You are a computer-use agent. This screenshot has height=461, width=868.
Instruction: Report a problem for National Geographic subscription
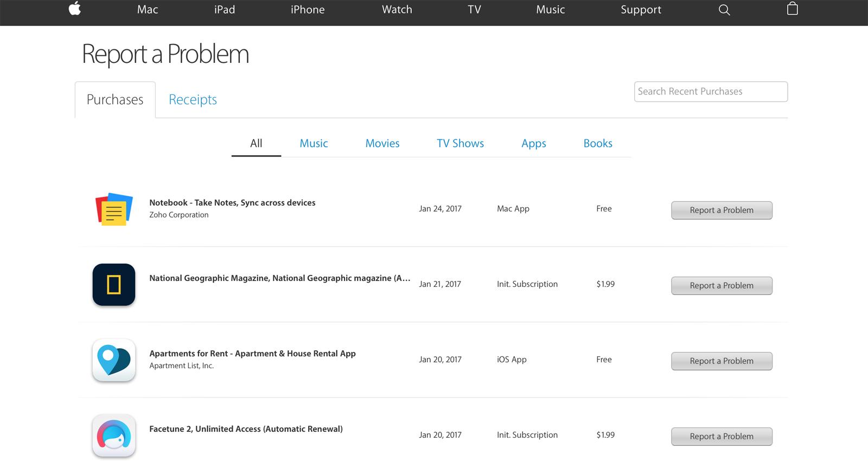(x=721, y=286)
